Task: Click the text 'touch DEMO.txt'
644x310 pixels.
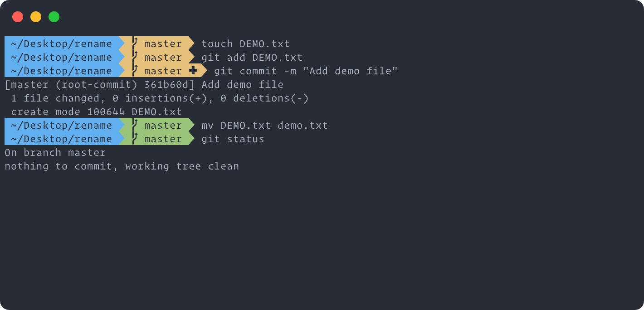Action: pos(245,44)
